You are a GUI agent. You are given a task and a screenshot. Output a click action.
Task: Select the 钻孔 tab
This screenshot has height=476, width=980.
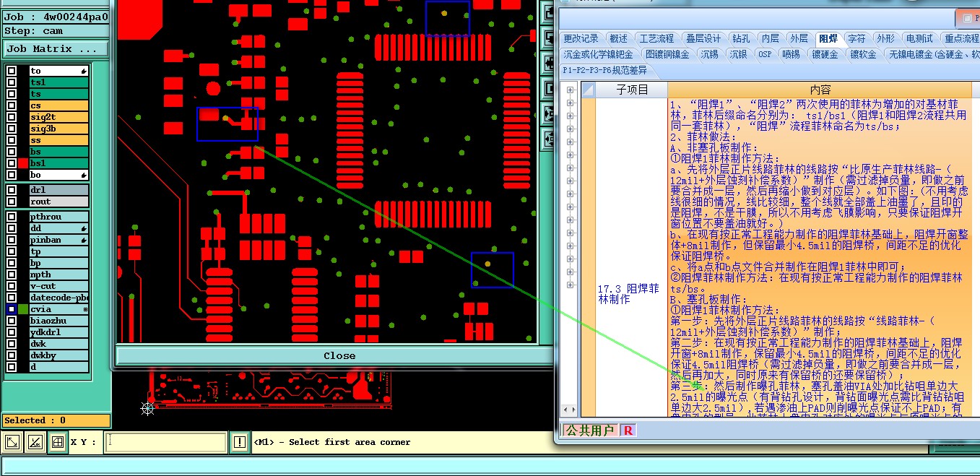[x=741, y=38]
